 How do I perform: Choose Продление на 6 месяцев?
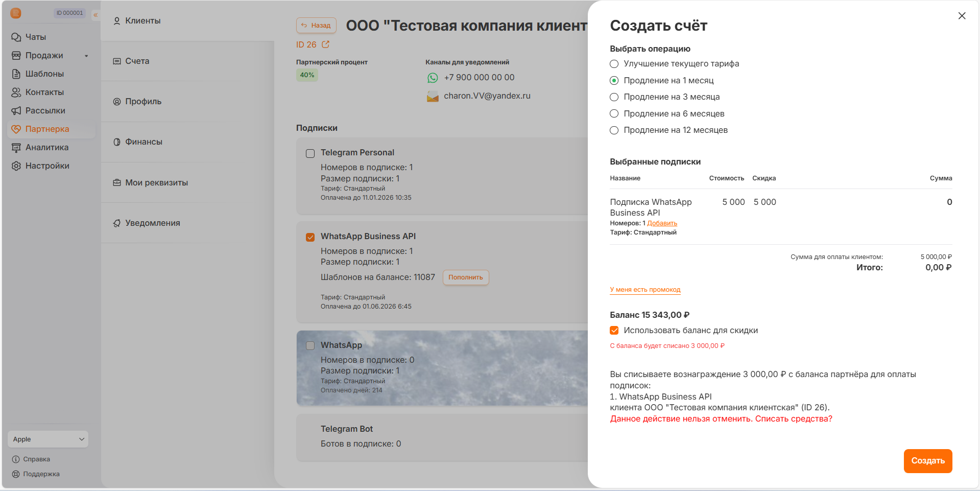click(x=614, y=114)
